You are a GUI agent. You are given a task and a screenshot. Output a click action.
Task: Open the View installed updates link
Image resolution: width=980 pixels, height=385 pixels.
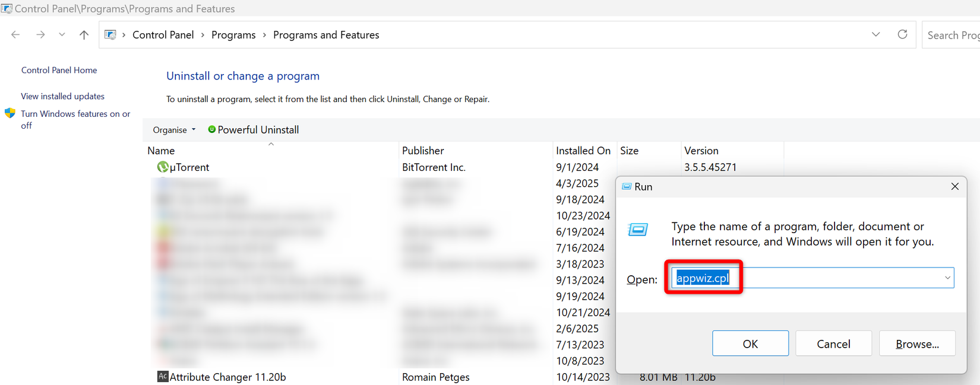(62, 96)
